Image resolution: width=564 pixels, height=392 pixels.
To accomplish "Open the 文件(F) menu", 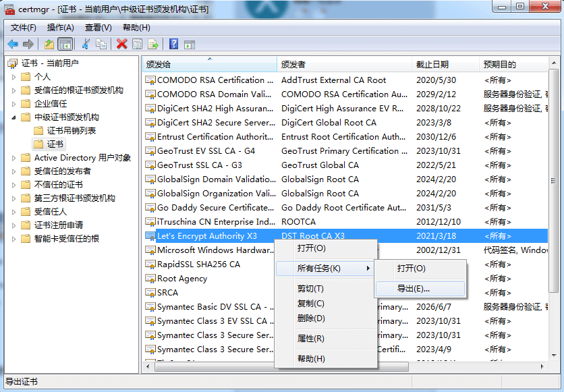I will coord(24,28).
